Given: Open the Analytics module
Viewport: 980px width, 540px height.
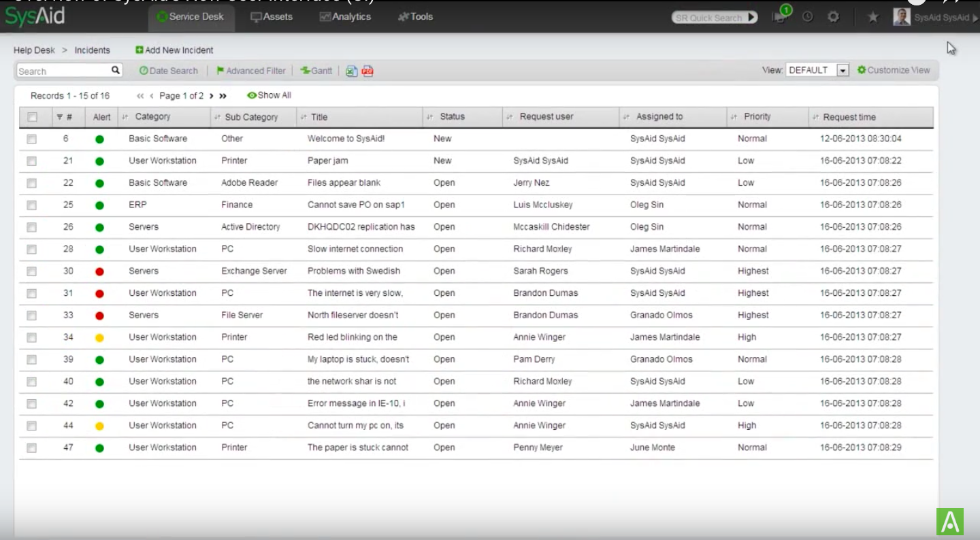Looking at the screenshot, I should tap(345, 17).
